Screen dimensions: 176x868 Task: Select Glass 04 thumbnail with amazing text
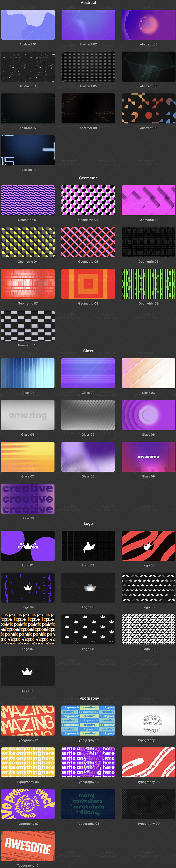(28, 415)
